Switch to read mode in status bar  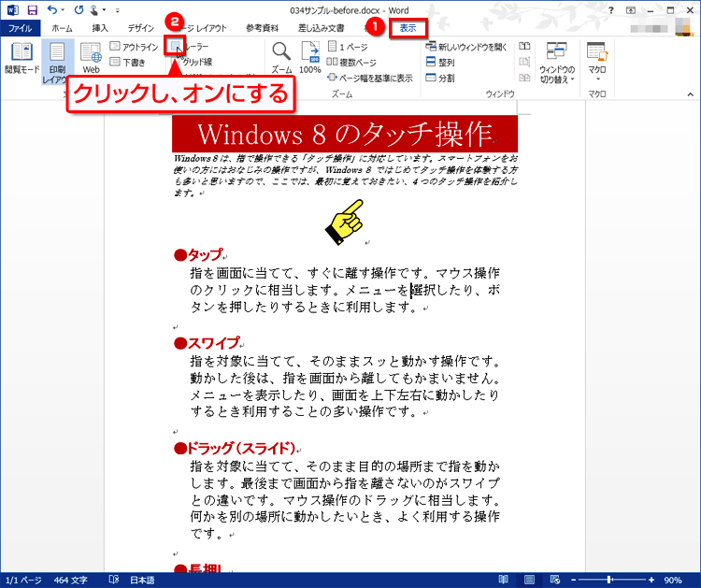[504, 580]
